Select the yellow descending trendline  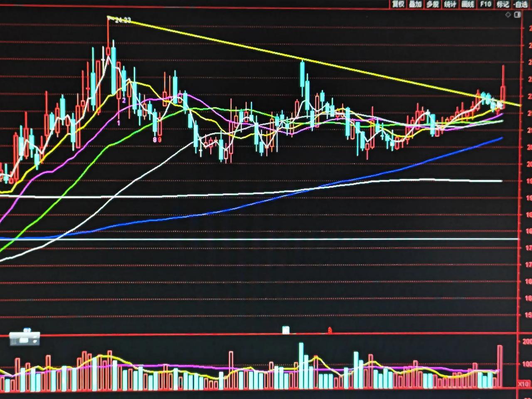pos(314,62)
